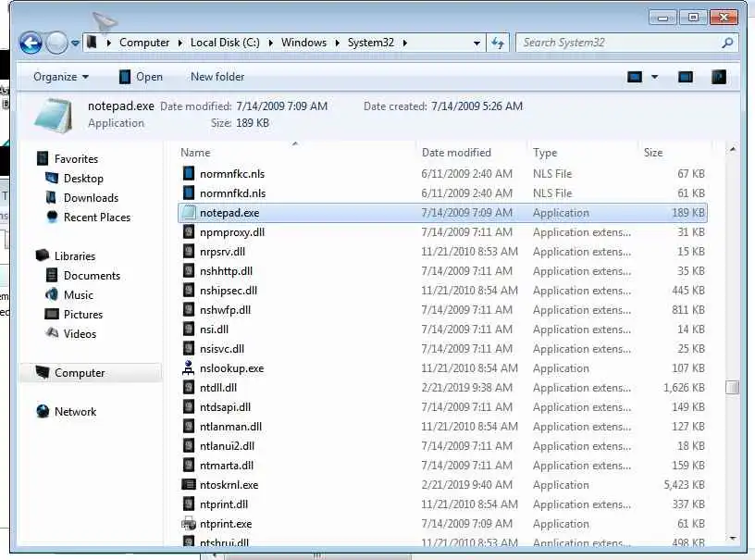Click the nshipsec.dll file icon
This screenshot has width=755, height=560.
[x=189, y=291]
